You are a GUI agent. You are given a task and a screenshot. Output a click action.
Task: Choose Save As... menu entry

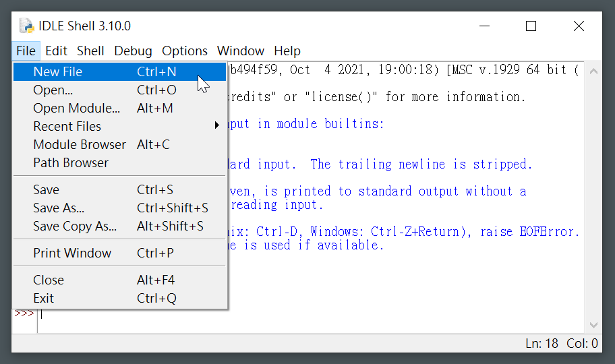coord(119,208)
